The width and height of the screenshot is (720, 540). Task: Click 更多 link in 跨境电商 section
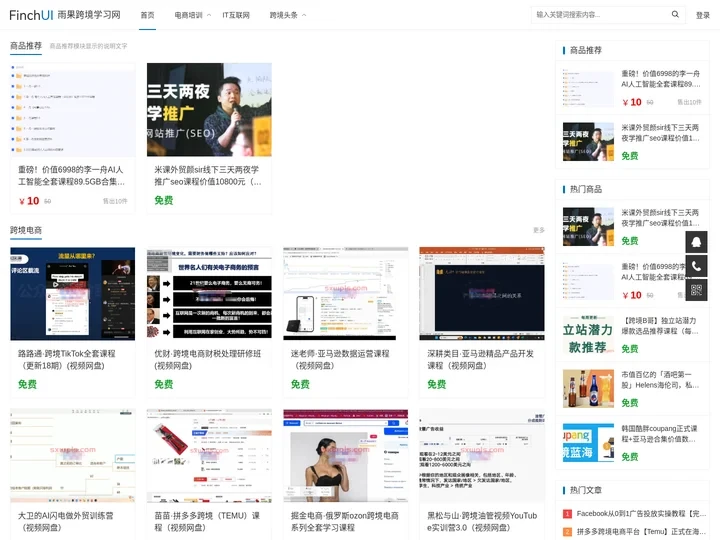tap(539, 230)
